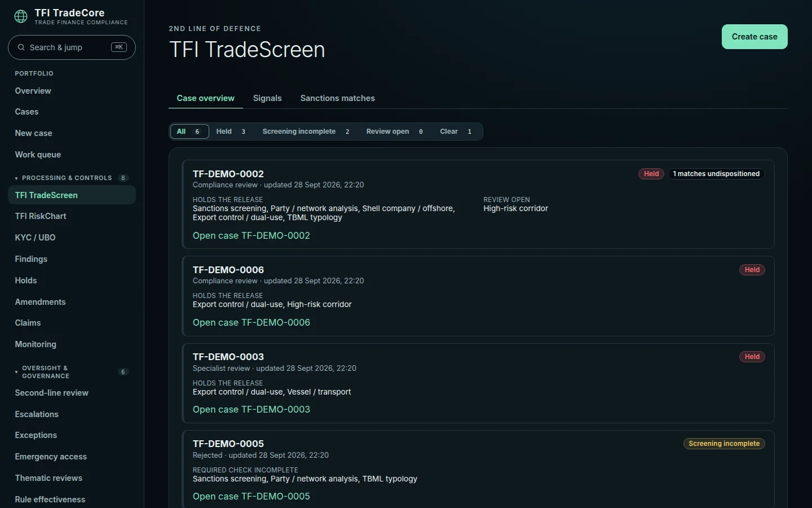
Task: Open case TF-DEMO-0002 link
Action: click(251, 235)
